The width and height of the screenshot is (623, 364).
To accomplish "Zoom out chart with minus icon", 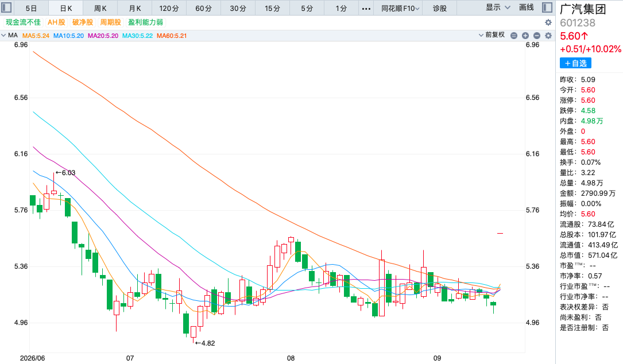I will [537, 36].
